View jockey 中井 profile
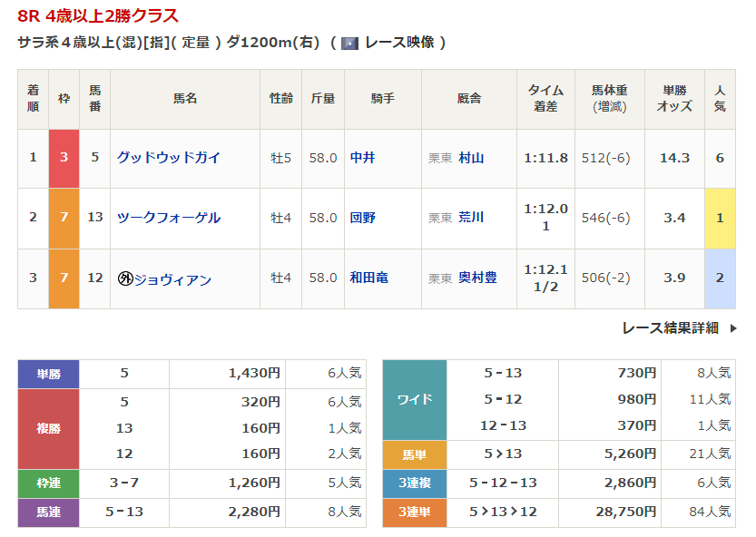 pyautogui.click(x=363, y=158)
